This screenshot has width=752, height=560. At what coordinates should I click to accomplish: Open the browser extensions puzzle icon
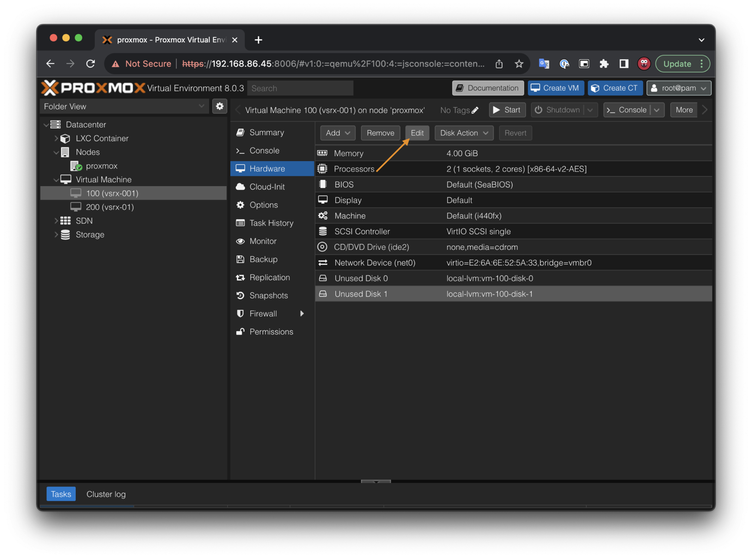click(604, 64)
